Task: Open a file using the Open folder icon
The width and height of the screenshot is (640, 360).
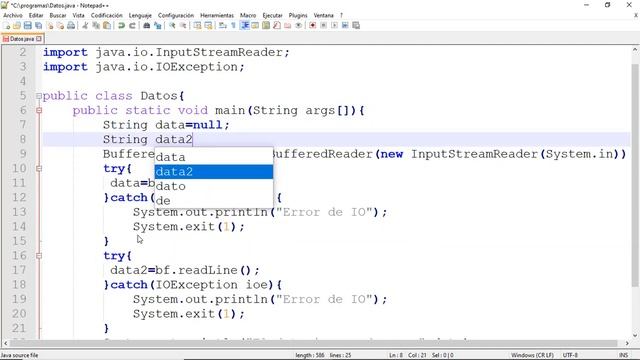Action: (x=17, y=25)
